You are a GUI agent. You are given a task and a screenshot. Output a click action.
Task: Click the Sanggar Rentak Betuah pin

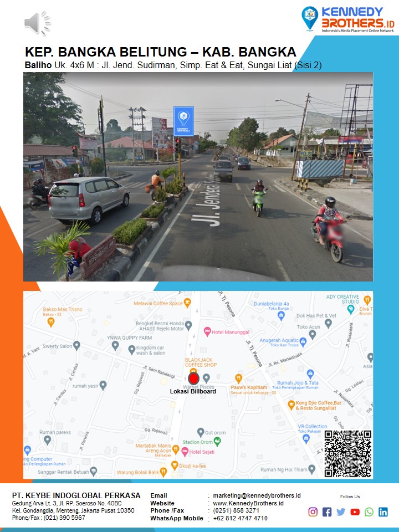94,471
